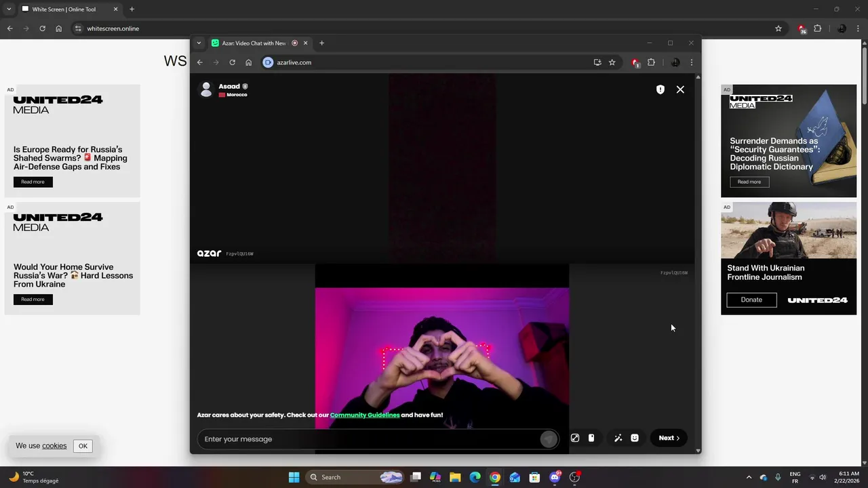Click Next to skip to another match
This screenshot has height=488, width=868.
pos(669,438)
